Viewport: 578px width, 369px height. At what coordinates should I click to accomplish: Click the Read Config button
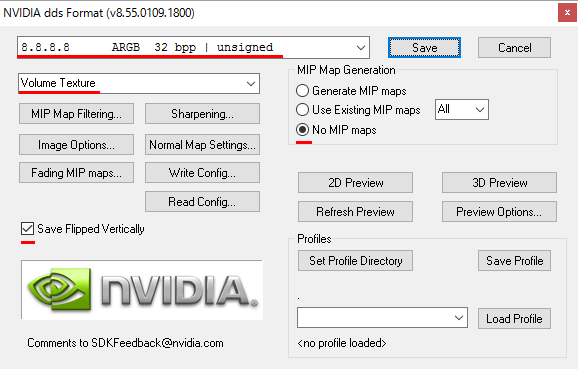pos(202,202)
